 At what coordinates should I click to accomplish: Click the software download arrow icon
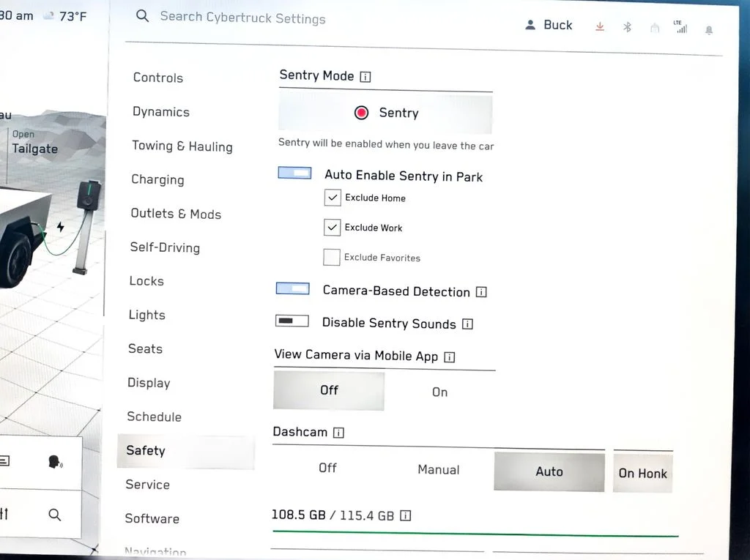(x=600, y=27)
